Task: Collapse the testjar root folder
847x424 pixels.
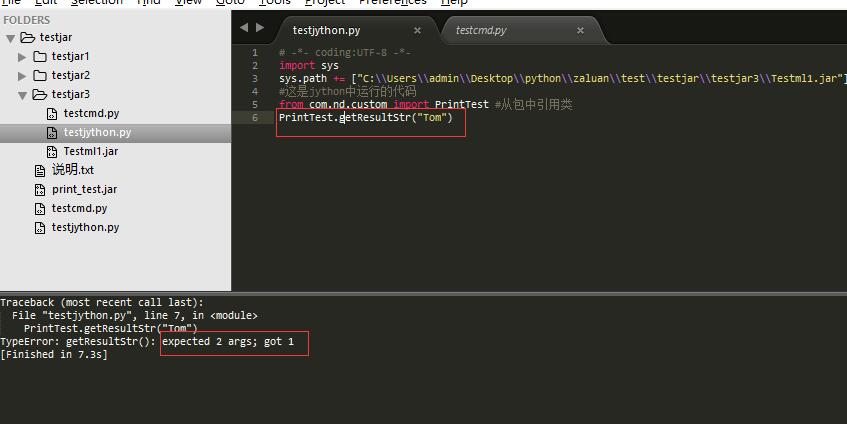Action: (x=10, y=38)
